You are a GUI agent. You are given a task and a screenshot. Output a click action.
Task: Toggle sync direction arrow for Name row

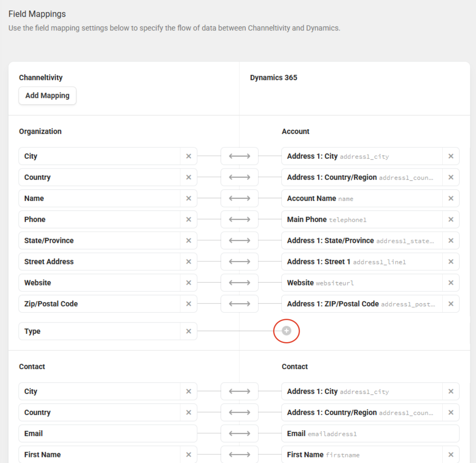(x=239, y=198)
